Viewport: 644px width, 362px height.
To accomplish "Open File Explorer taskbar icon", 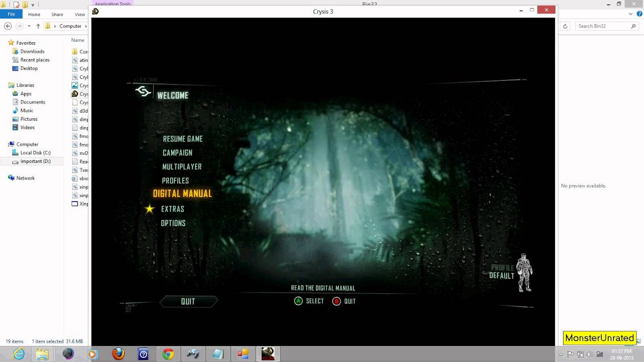I will point(43,354).
